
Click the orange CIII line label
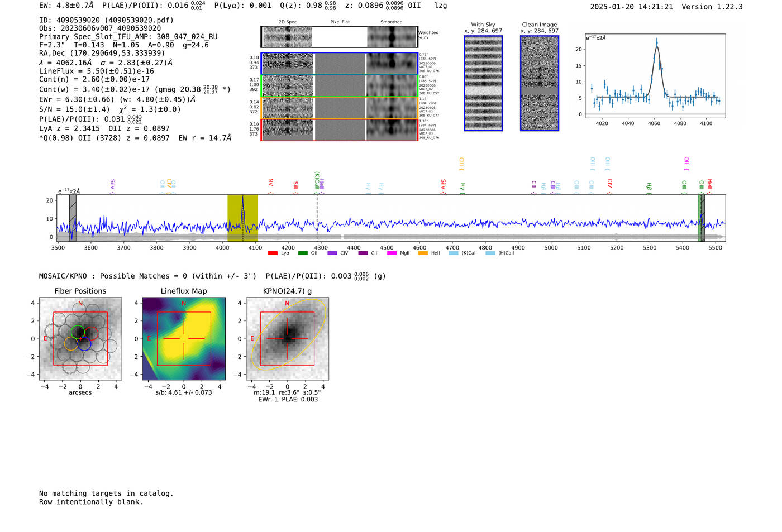tap(461, 162)
